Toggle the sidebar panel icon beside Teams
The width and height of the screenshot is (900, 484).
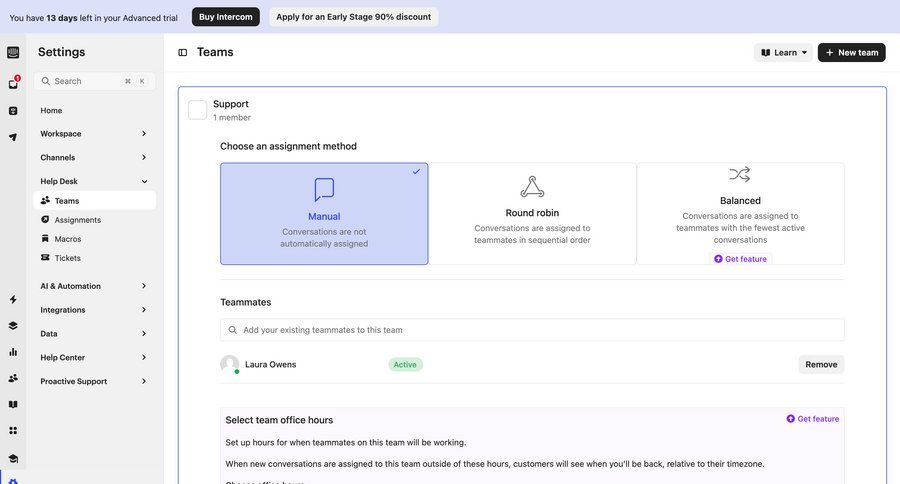(x=183, y=52)
